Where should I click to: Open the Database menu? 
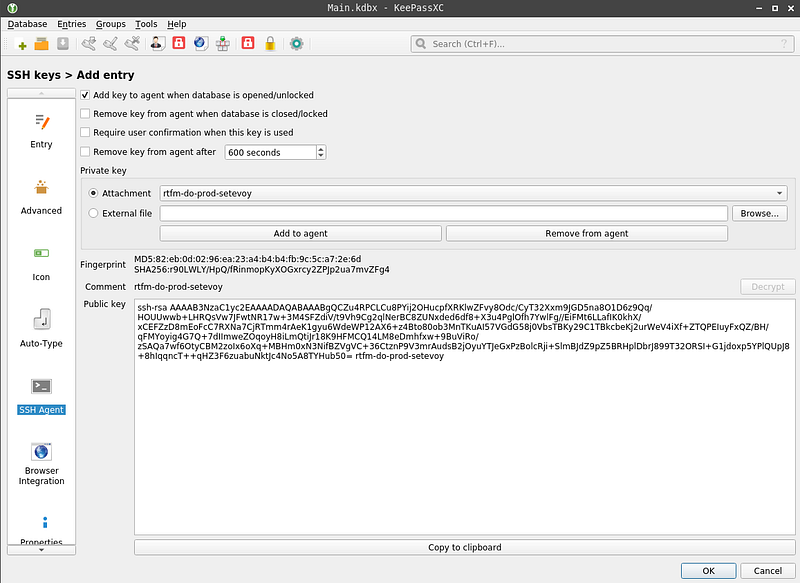[28, 24]
